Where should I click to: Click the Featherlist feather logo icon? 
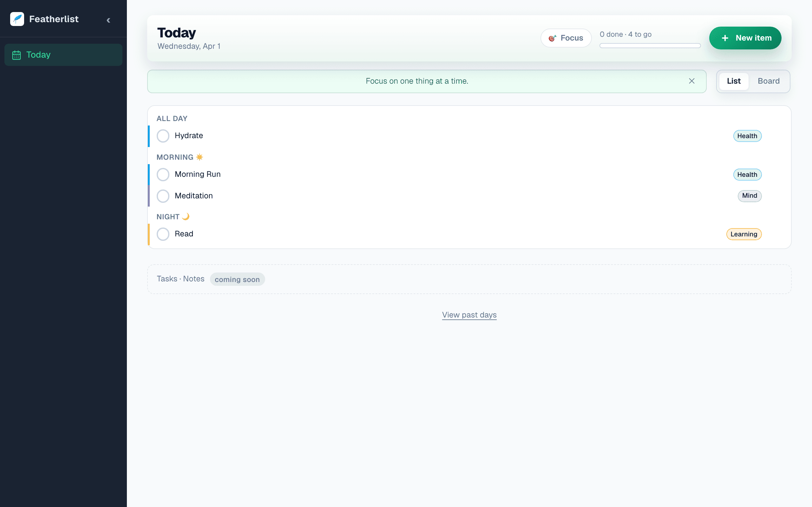17,19
